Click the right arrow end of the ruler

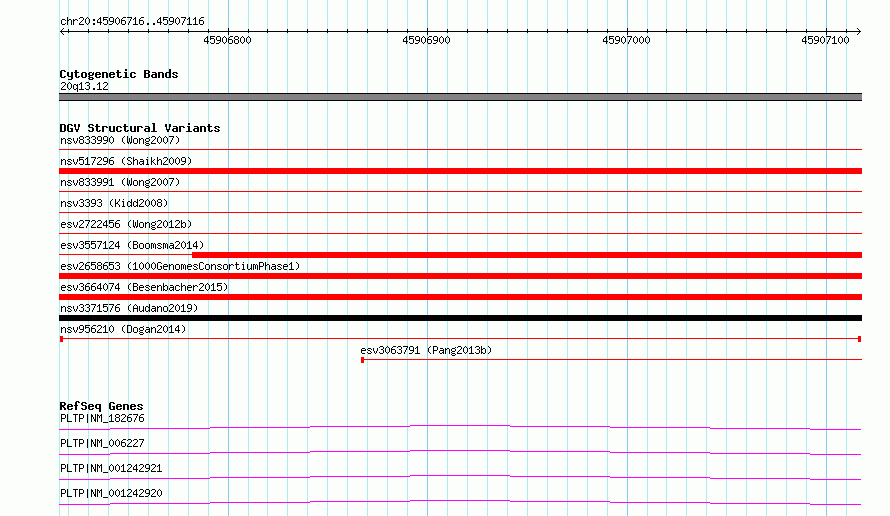click(x=858, y=31)
